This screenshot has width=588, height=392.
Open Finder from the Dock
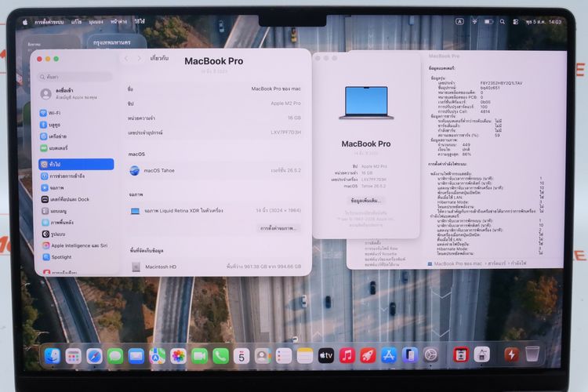[x=53, y=355]
